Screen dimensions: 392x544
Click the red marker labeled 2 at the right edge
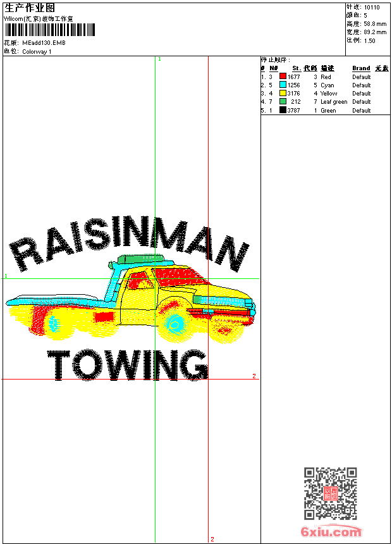(x=254, y=376)
